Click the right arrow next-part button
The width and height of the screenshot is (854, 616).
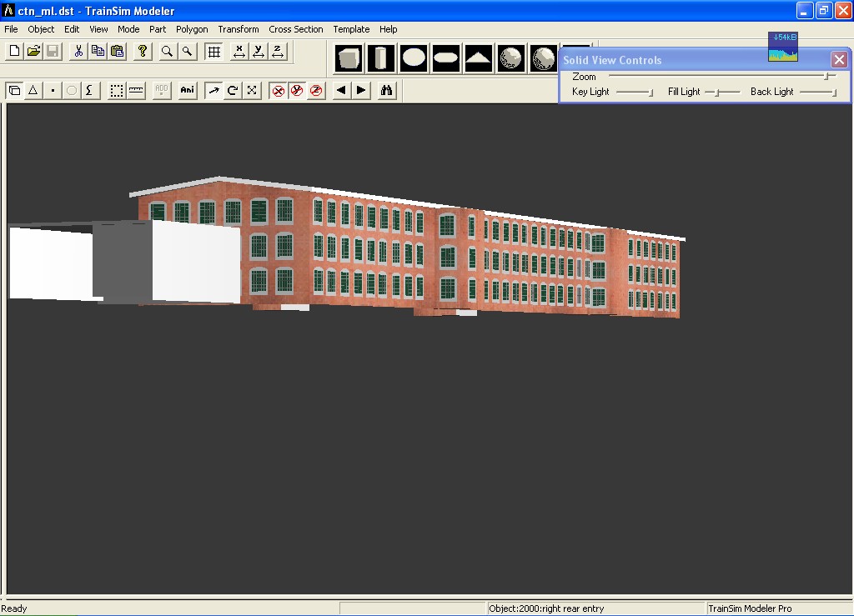pos(361,91)
